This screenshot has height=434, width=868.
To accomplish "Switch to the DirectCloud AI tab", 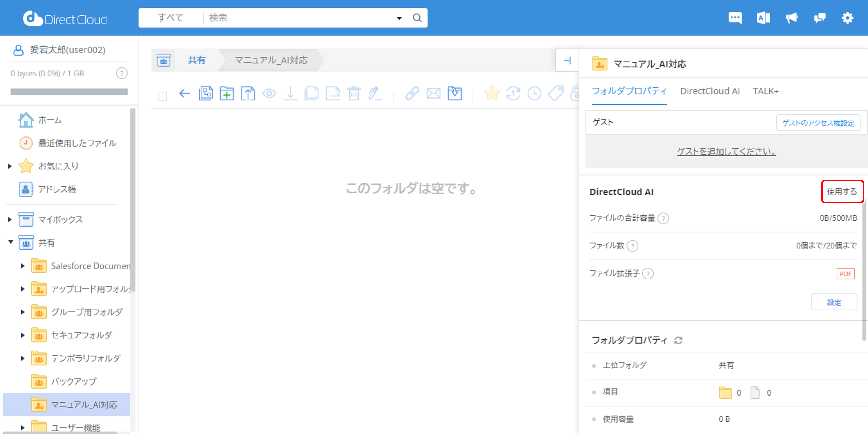I will [x=710, y=91].
